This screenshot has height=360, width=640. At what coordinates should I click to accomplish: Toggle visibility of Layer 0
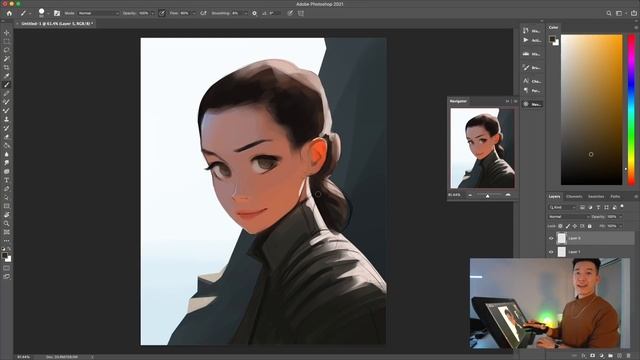[551, 238]
